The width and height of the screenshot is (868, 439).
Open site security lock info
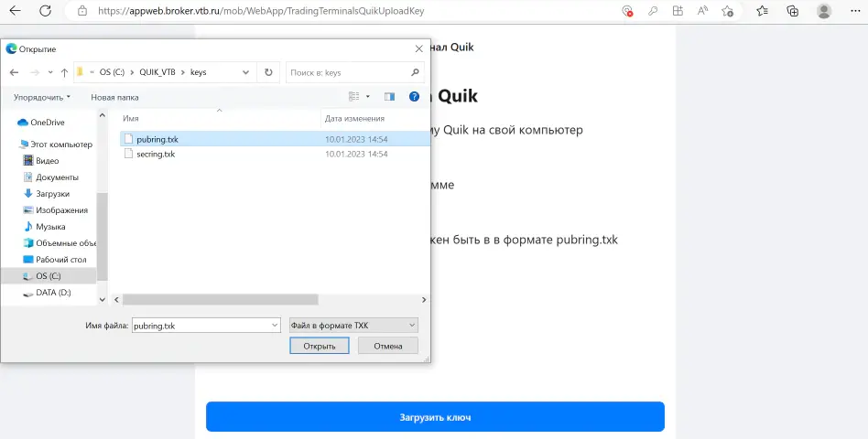coord(82,10)
